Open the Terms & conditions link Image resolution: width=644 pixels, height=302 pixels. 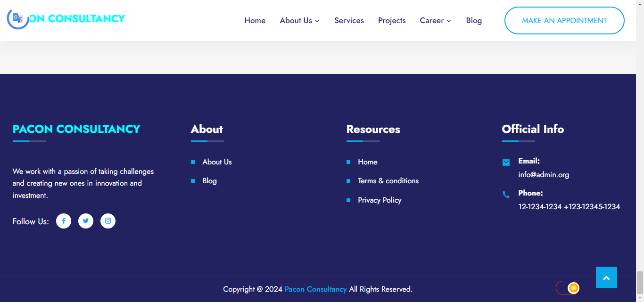[388, 181]
